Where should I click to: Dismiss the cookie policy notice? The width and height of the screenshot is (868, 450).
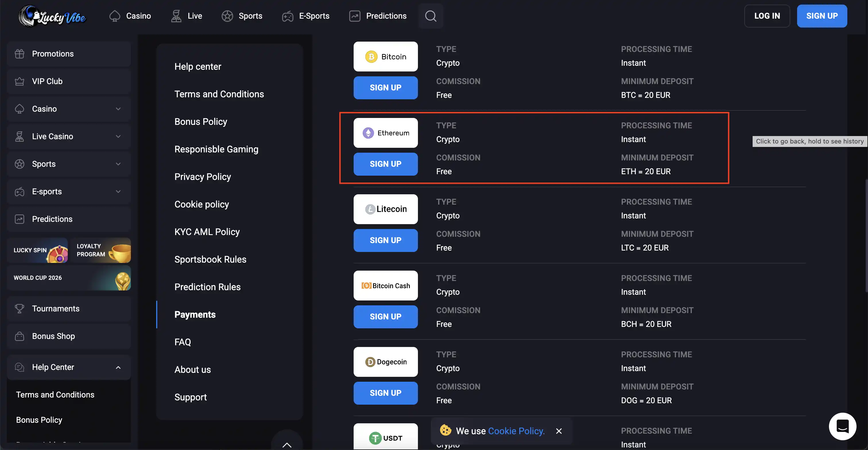pos(559,431)
